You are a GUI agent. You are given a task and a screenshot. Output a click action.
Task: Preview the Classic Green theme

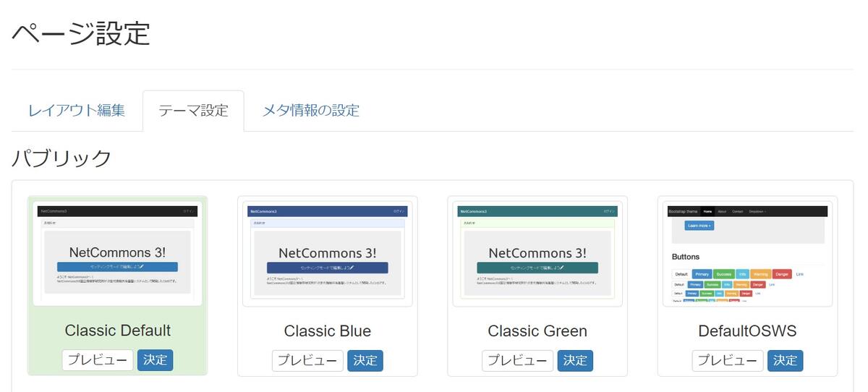[x=518, y=360]
